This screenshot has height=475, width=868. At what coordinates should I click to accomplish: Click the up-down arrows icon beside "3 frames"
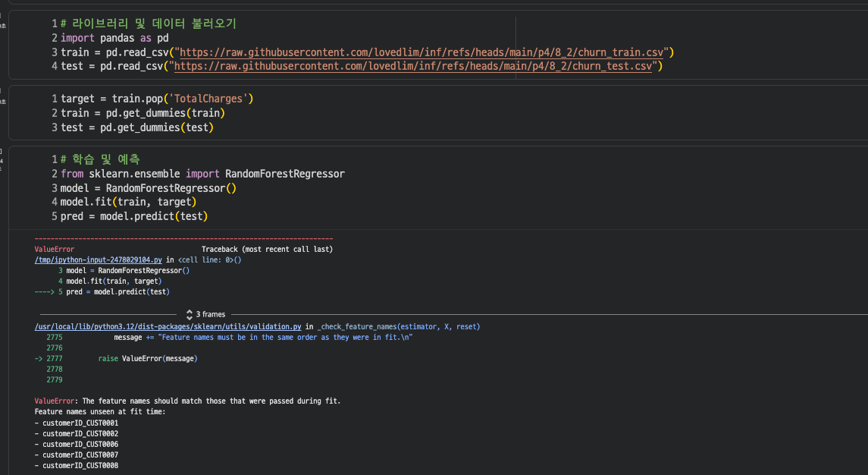point(189,314)
